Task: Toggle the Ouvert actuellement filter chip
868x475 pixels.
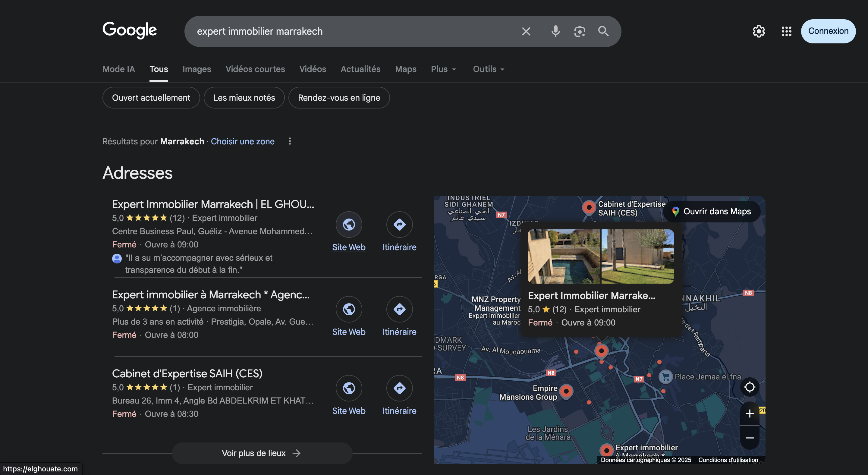Action: (x=151, y=98)
